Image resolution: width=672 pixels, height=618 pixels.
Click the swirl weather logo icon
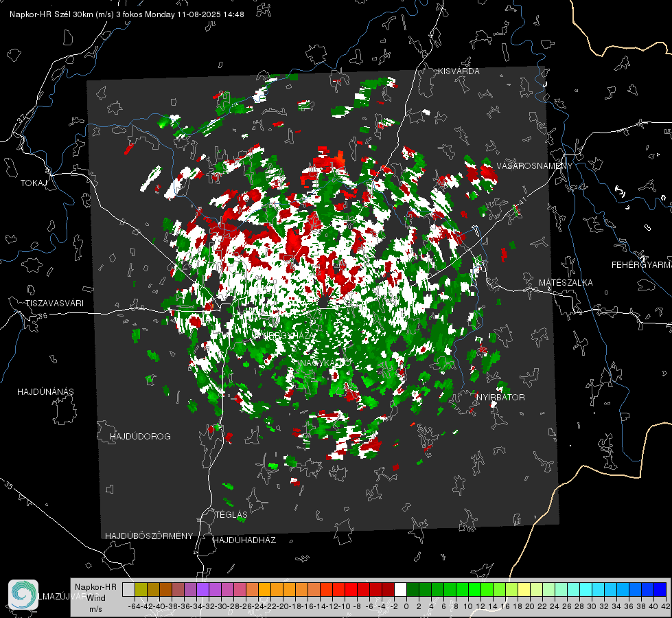point(23,595)
